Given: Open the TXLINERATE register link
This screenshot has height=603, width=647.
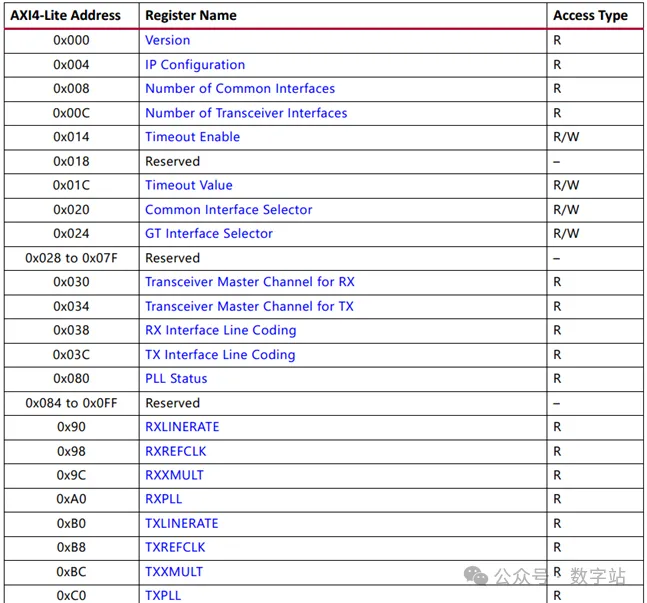Looking at the screenshot, I should point(182,523).
